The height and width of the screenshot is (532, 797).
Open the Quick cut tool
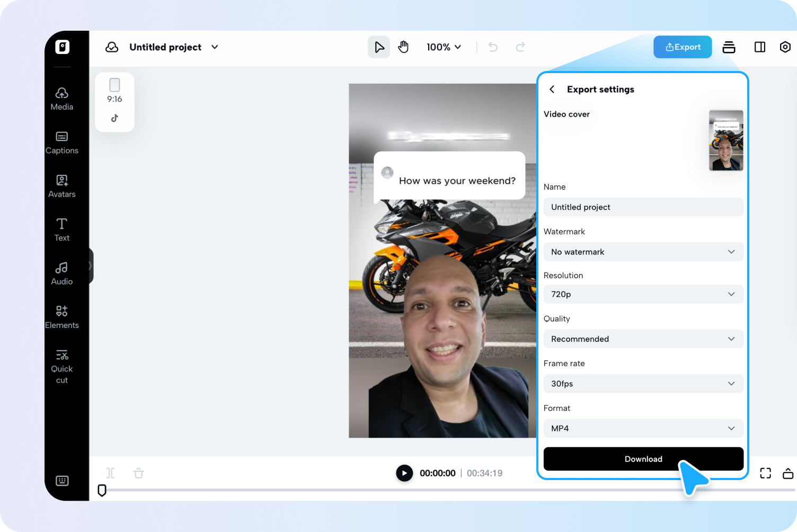[62, 366]
